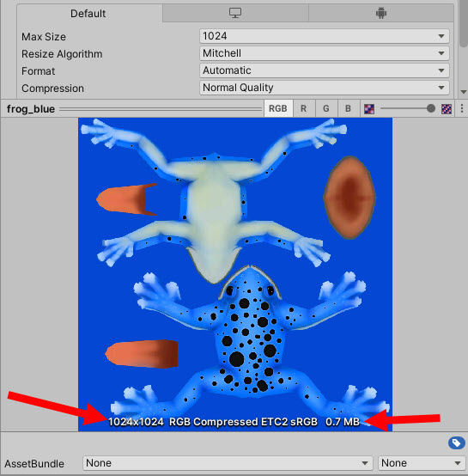Click the Compression label
468x476 pixels.
[52, 88]
